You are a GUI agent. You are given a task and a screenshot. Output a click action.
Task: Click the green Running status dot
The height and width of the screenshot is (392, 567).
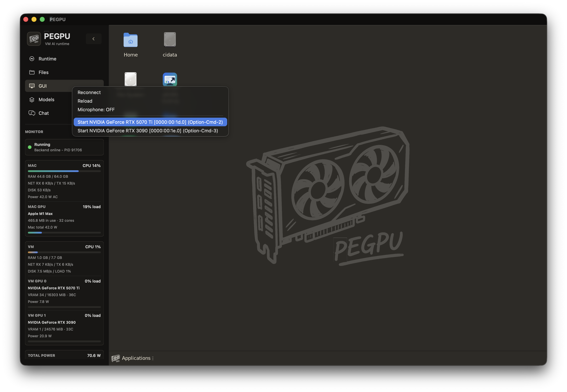(30, 147)
